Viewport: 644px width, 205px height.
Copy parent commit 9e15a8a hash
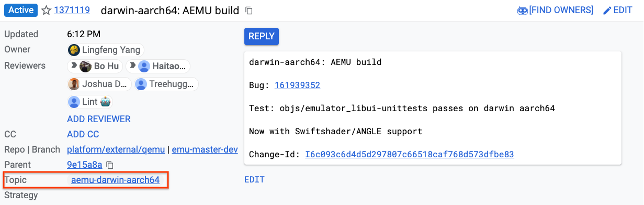click(x=110, y=165)
